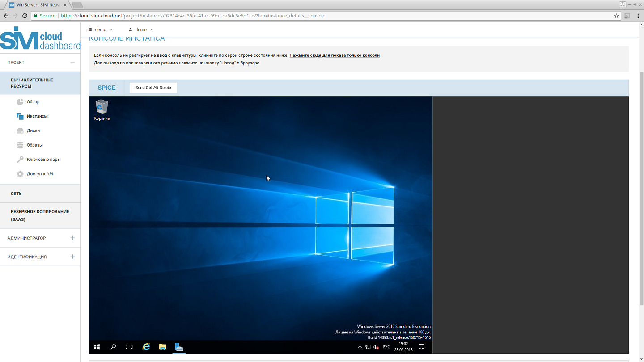Click the taskbar search magnifier icon
Screen dimensions: 644x362
point(113,347)
